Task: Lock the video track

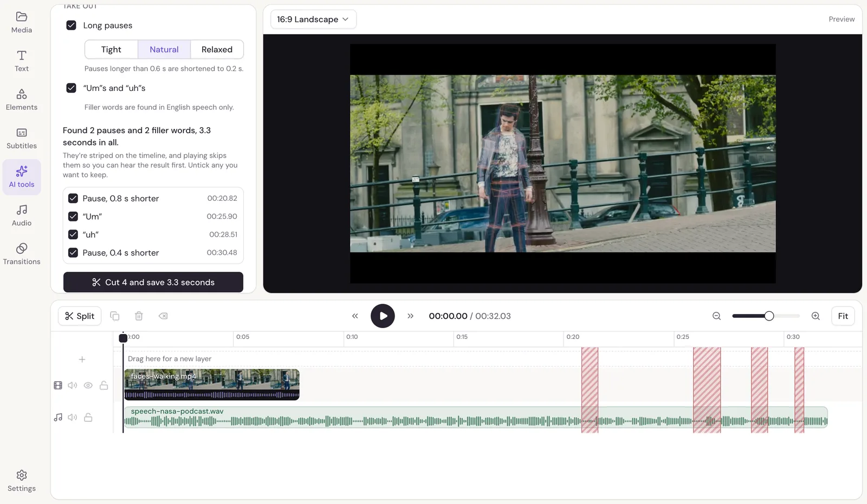Action: [x=104, y=385]
